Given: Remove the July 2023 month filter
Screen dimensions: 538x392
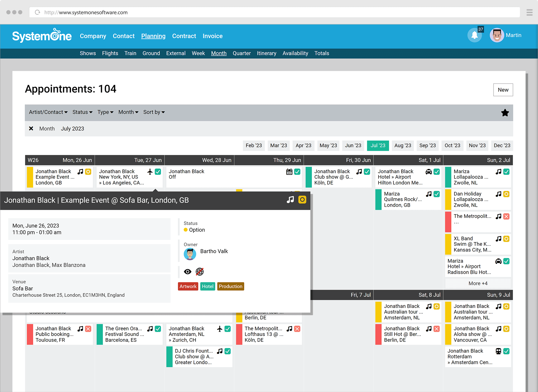Looking at the screenshot, I should coord(31,129).
